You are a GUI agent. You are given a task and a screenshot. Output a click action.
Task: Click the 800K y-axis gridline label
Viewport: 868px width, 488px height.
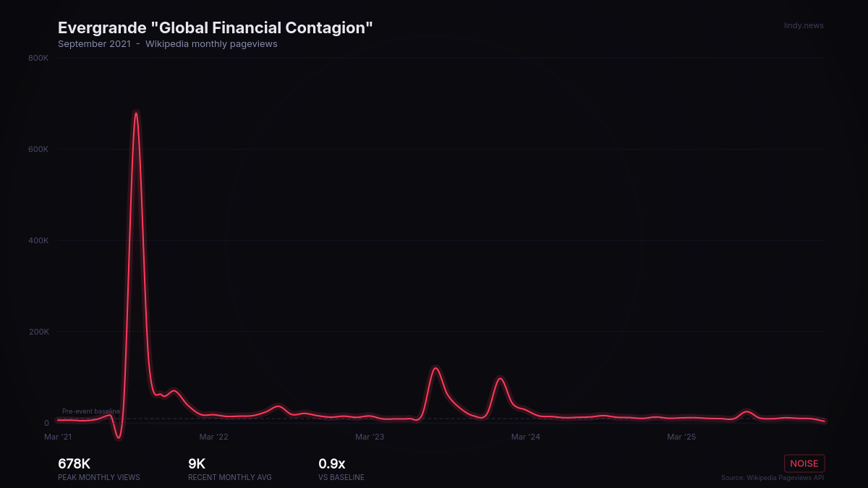click(x=38, y=58)
